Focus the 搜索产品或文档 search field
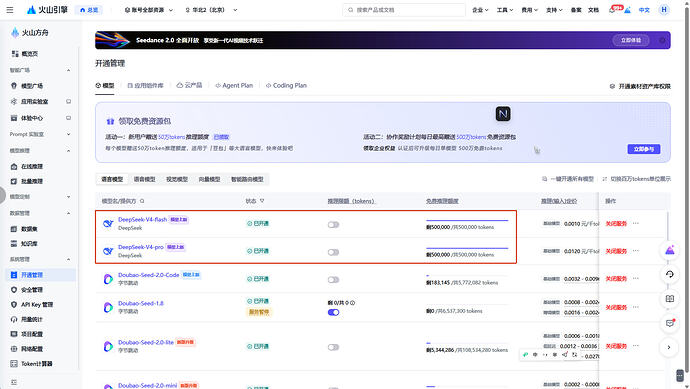The image size is (690, 389). 404,10
